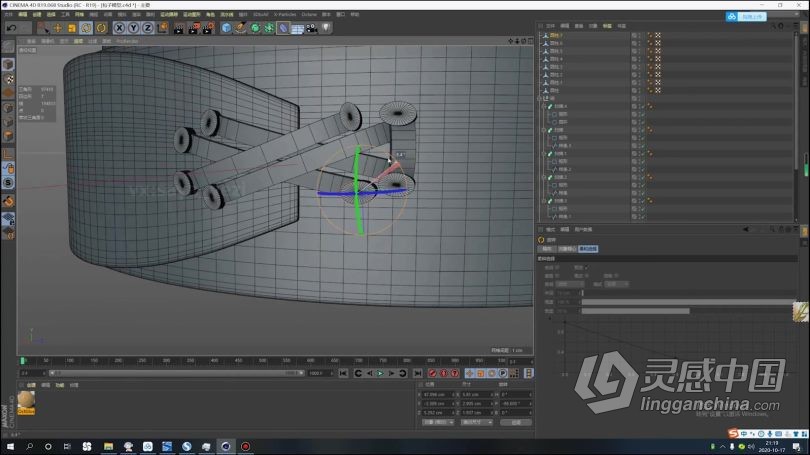This screenshot has width=810, height=455.
Task: Open Render Settings clapperboard with gear
Action: [x=208, y=28]
